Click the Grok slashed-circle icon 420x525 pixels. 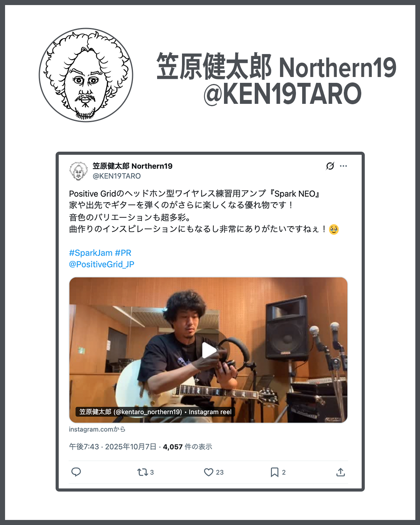[x=330, y=166]
